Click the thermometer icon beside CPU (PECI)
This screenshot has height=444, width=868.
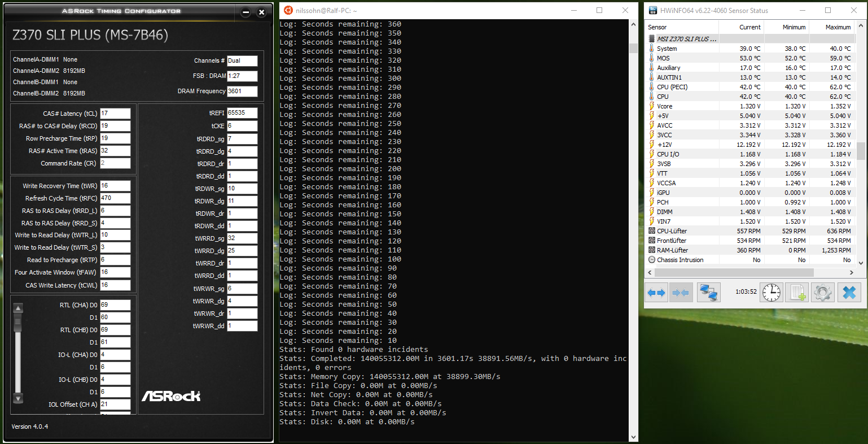(x=651, y=87)
